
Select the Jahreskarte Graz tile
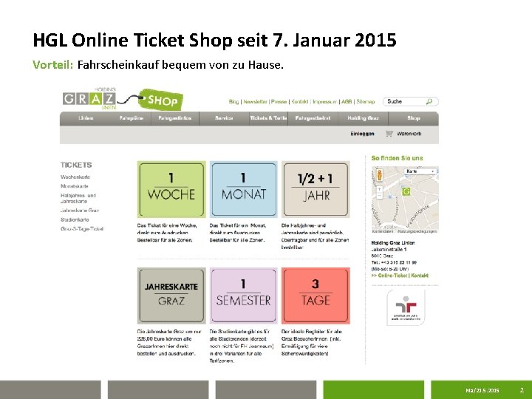(171, 296)
